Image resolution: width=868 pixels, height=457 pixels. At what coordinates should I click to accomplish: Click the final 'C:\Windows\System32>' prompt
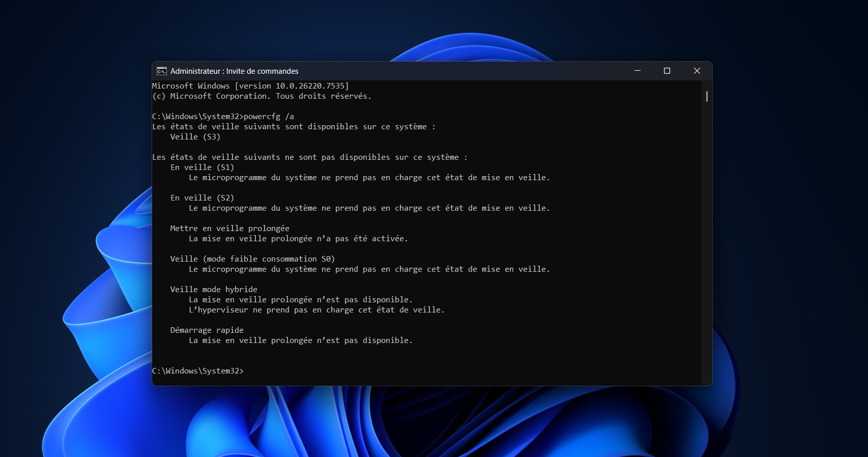click(198, 371)
